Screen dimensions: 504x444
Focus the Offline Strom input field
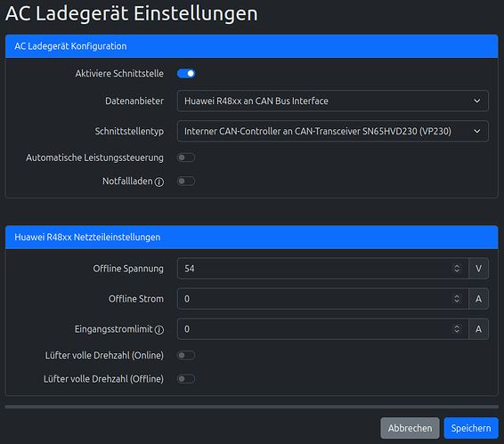click(322, 298)
